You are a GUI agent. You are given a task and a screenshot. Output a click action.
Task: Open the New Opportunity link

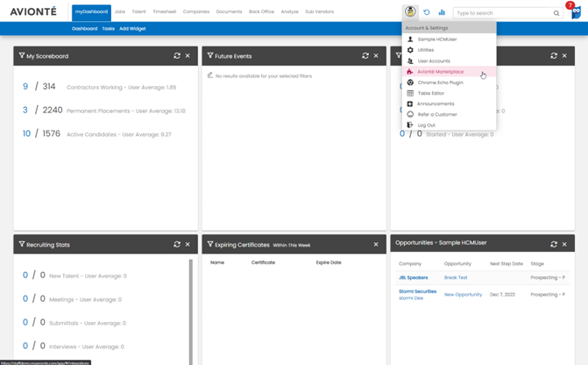pos(463,295)
